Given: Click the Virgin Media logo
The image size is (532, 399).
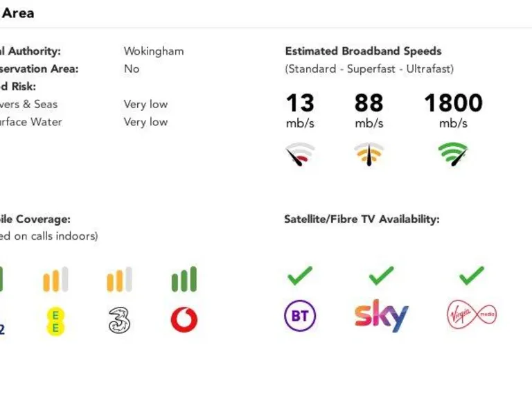Looking at the screenshot, I should (x=471, y=315).
